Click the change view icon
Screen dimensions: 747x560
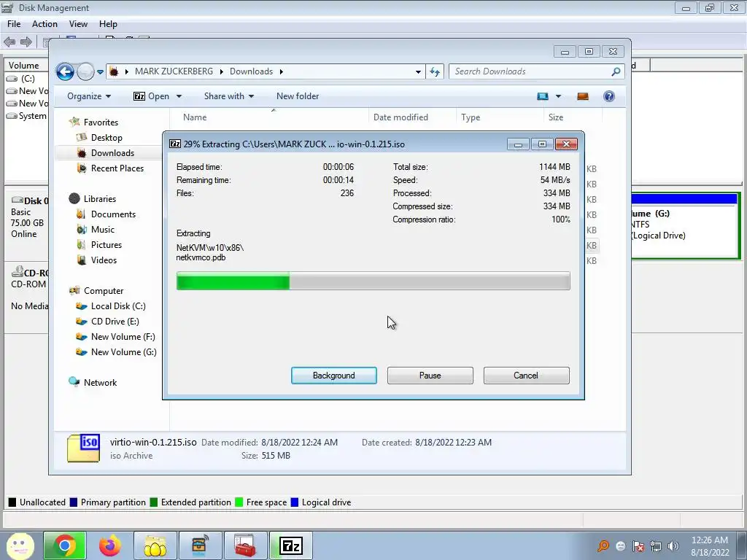coord(543,96)
